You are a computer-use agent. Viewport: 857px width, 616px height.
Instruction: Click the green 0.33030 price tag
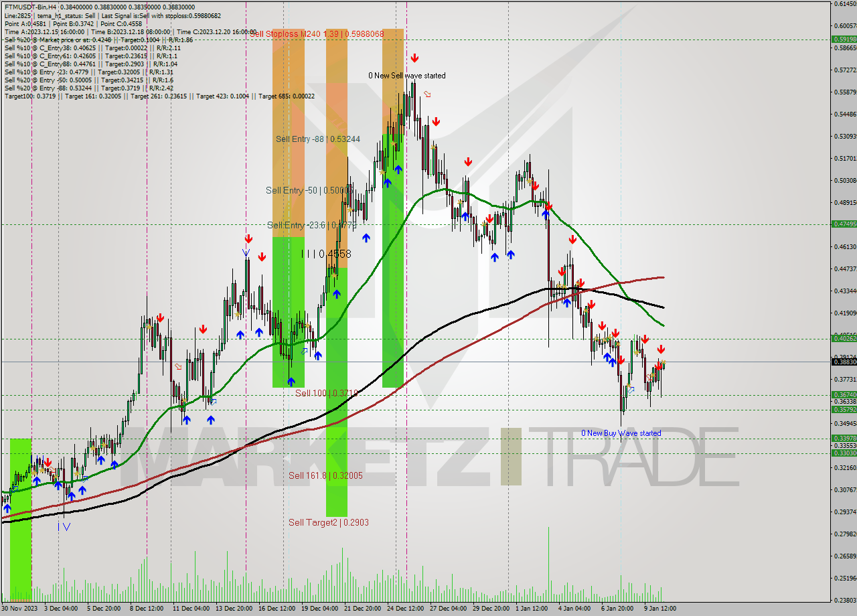844,453
